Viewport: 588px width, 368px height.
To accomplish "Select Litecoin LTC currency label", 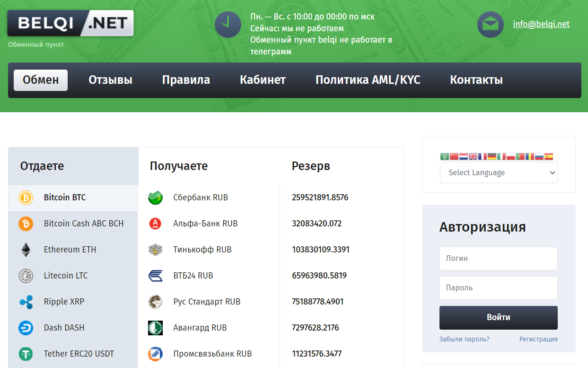I will [66, 276].
